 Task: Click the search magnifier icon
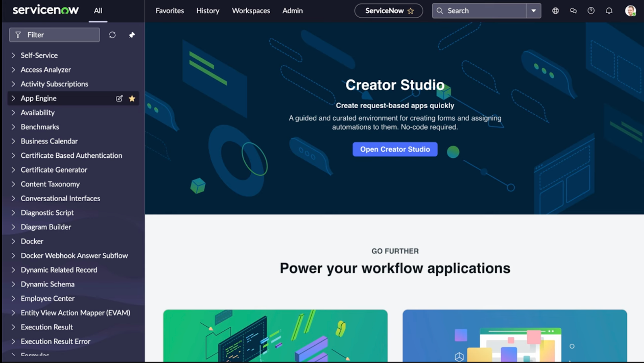[x=440, y=11]
